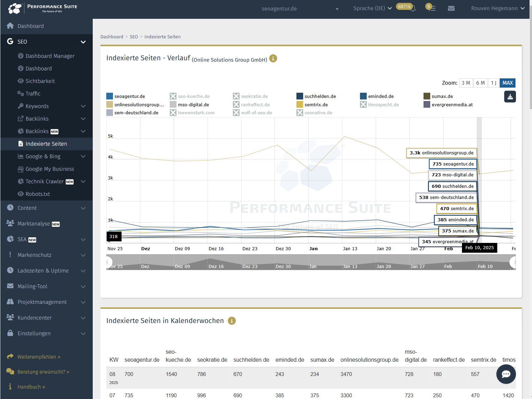Click the Robots.txt icon
The height and width of the screenshot is (399, 532).
coord(21,194)
